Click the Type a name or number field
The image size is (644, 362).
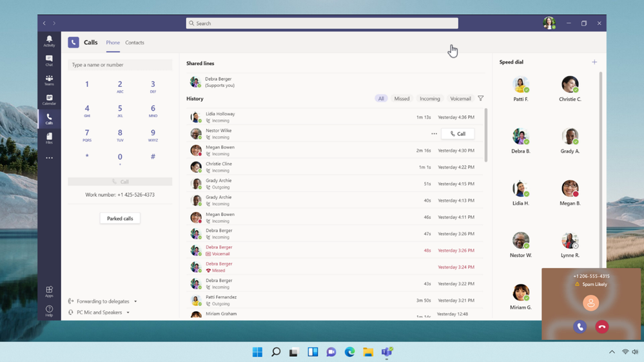[120, 65]
